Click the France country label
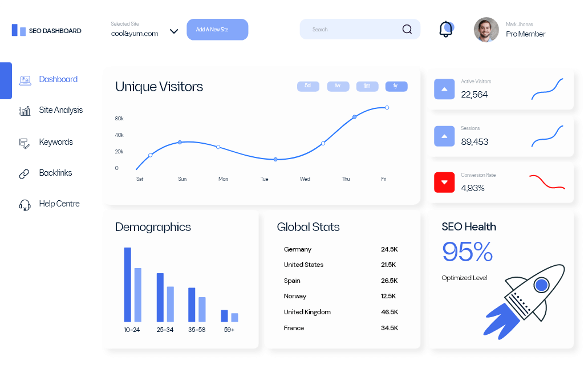This screenshot has height=377, width=588. point(294,328)
